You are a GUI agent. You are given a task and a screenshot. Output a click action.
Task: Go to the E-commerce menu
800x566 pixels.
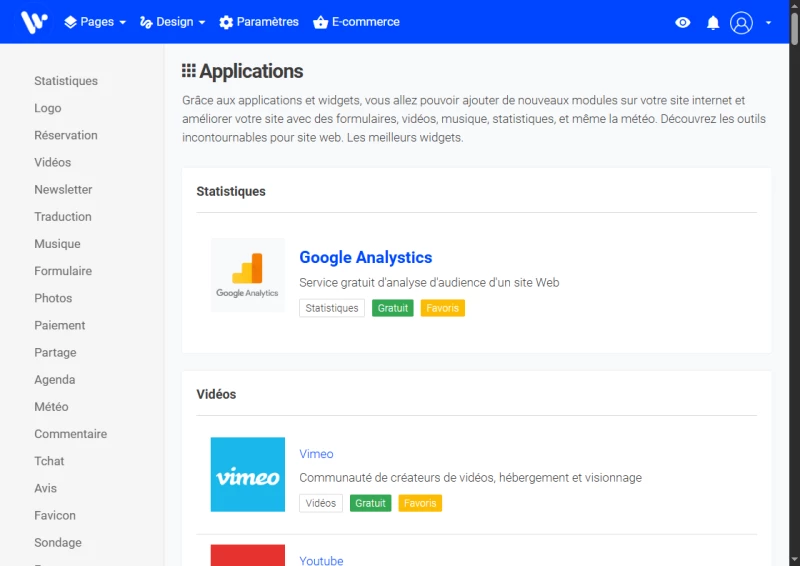pos(356,22)
